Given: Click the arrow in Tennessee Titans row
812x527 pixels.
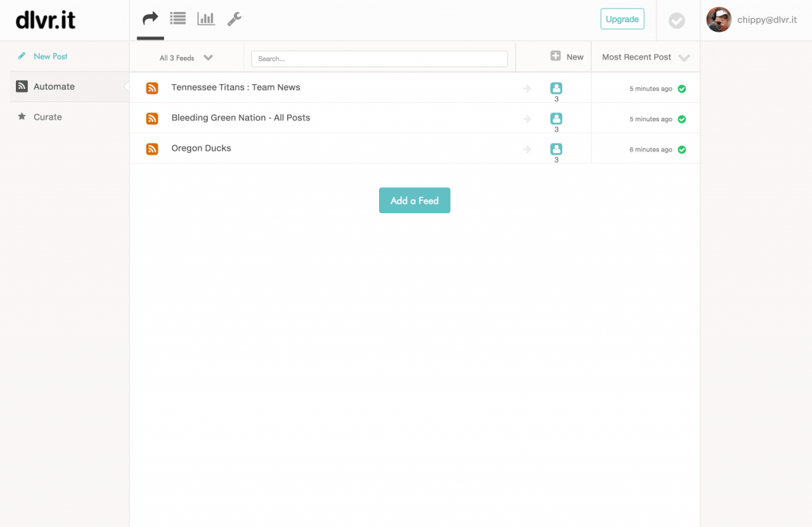Looking at the screenshot, I should (x=527, y=89).
